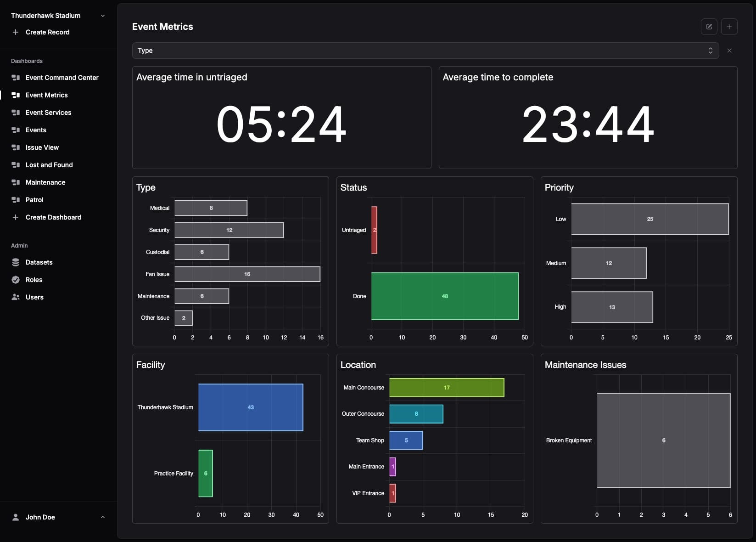
Task: Click the Admin section label
Action: pyautogui.click(x=19, y=246)
